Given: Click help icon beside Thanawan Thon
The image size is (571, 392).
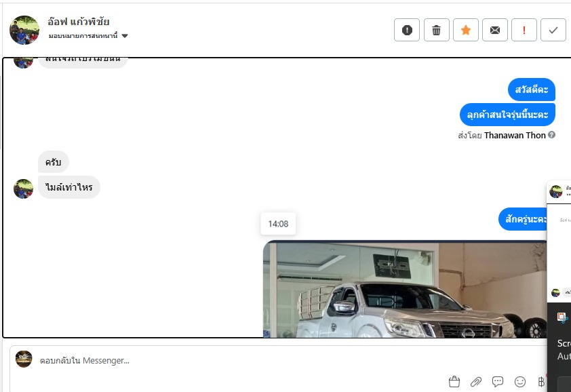Looking at the screenshot, I should [x=552, y=135].
